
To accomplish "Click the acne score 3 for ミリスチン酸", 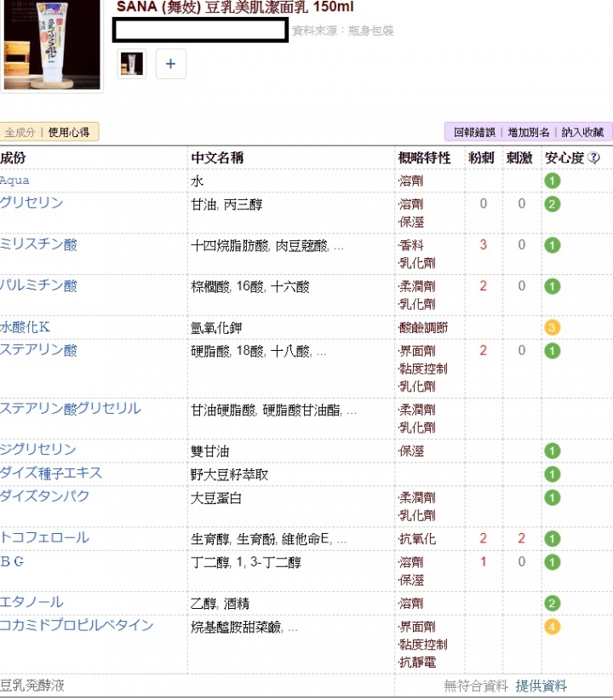I will pos(483,244).
